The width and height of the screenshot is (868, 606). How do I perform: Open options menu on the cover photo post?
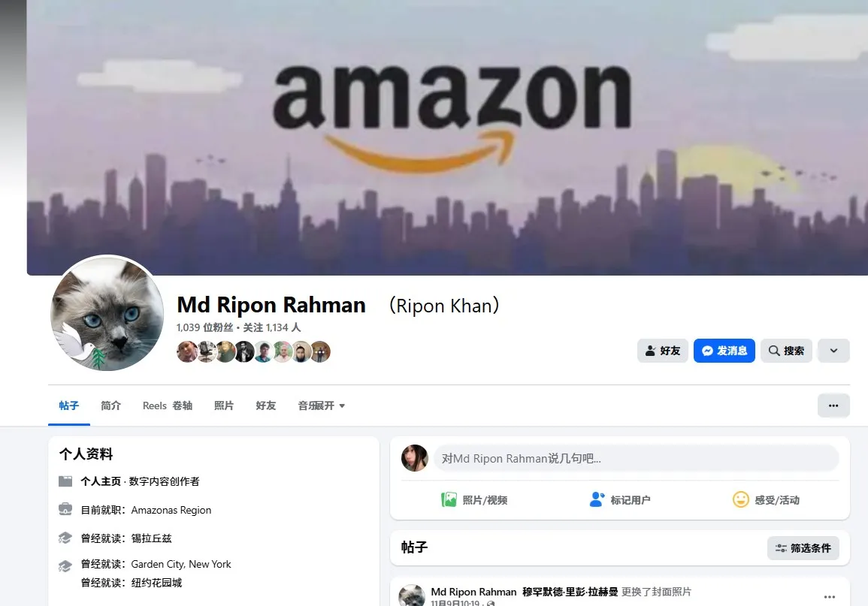[x=829, y=596]
